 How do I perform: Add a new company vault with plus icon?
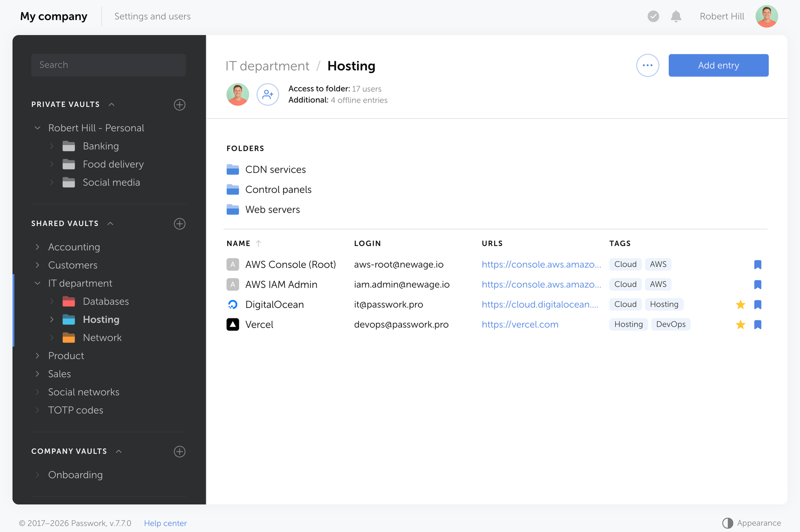tap(180, 452)
